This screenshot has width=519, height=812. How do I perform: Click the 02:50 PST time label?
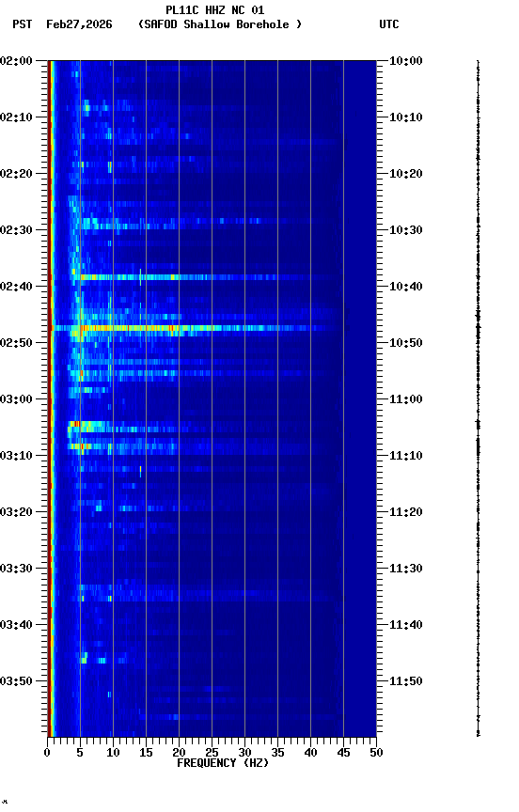click(x=16, y=343)
